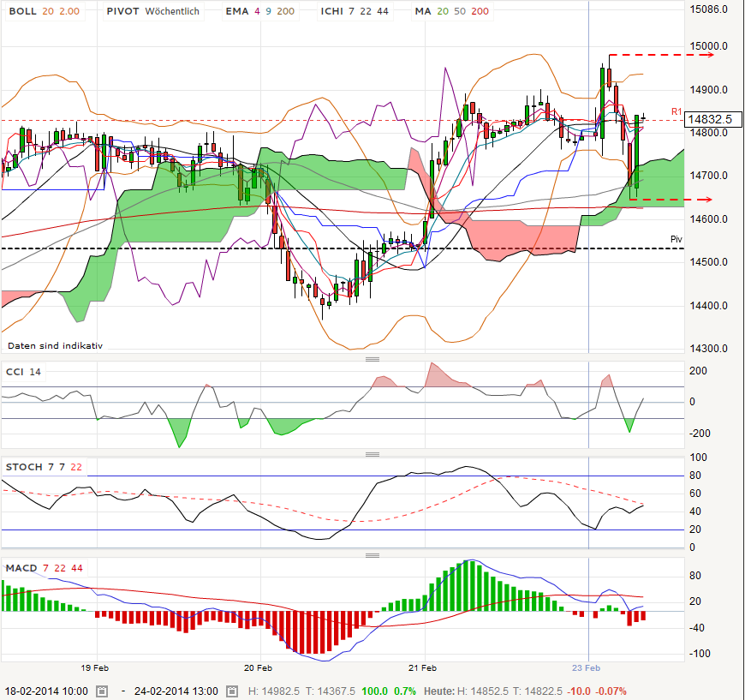
Task: Click the 'Daten sind indikativ' notice
Action: coord(55,346)
